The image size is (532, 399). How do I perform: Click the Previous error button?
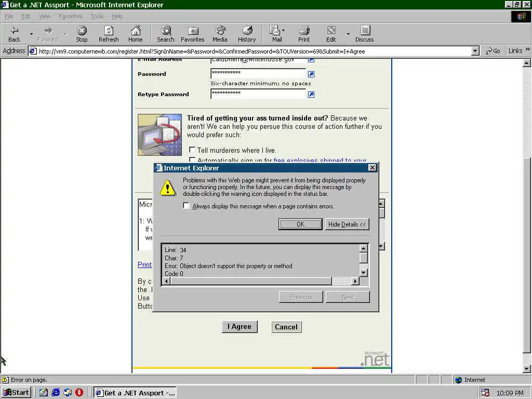301,297
